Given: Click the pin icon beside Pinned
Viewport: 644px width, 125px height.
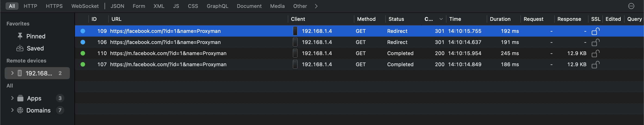Looking at the screenshot, I should click(x=20, y=36).
